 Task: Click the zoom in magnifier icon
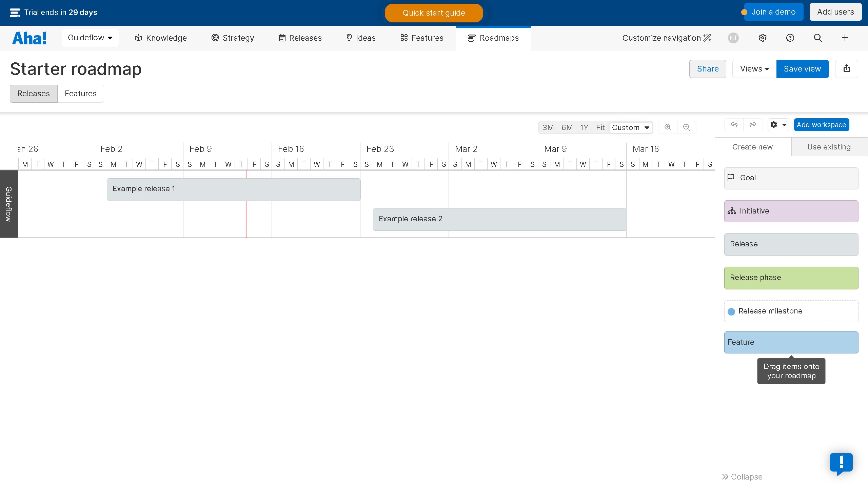[668, 127]
